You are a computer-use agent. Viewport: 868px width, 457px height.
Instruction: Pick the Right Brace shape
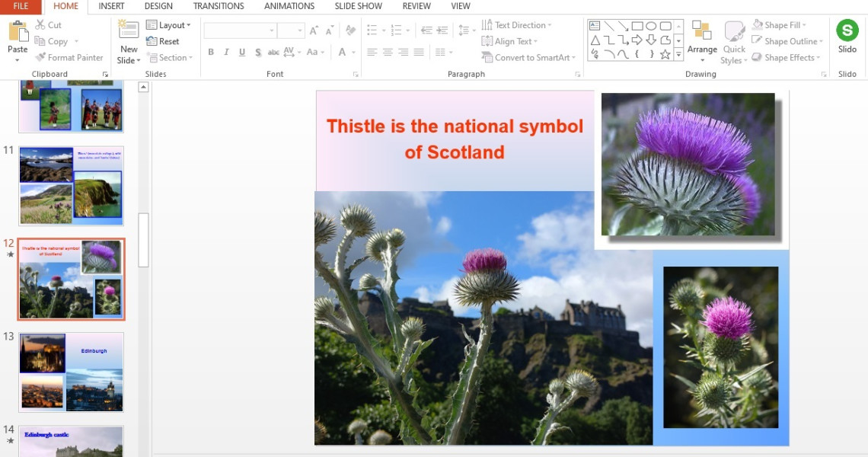[x=651, y=54]
